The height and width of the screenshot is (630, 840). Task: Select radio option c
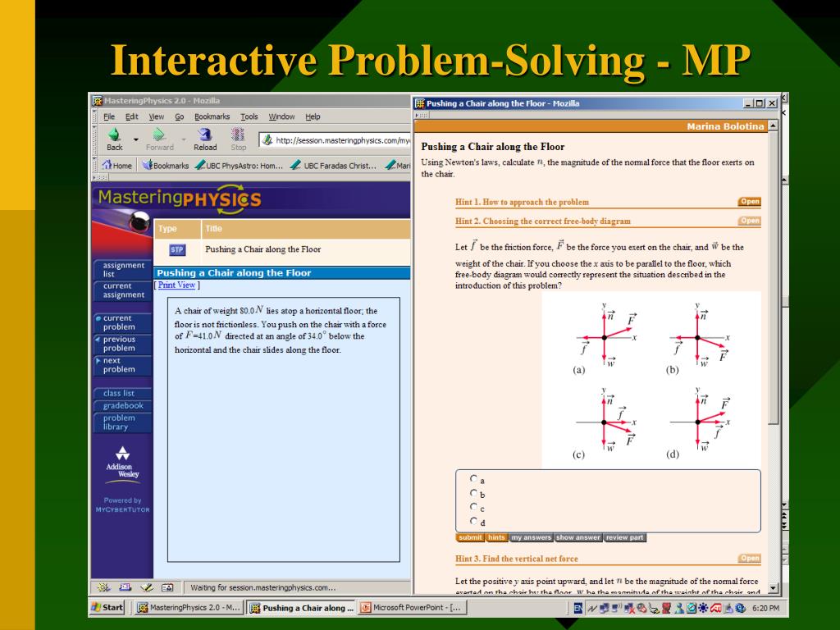tap(473, 507)
